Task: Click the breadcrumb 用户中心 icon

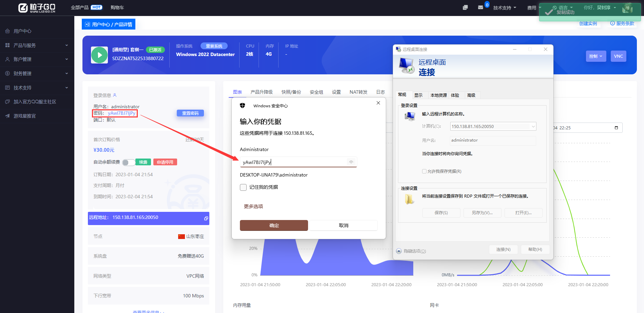Action: pos(88,24)
